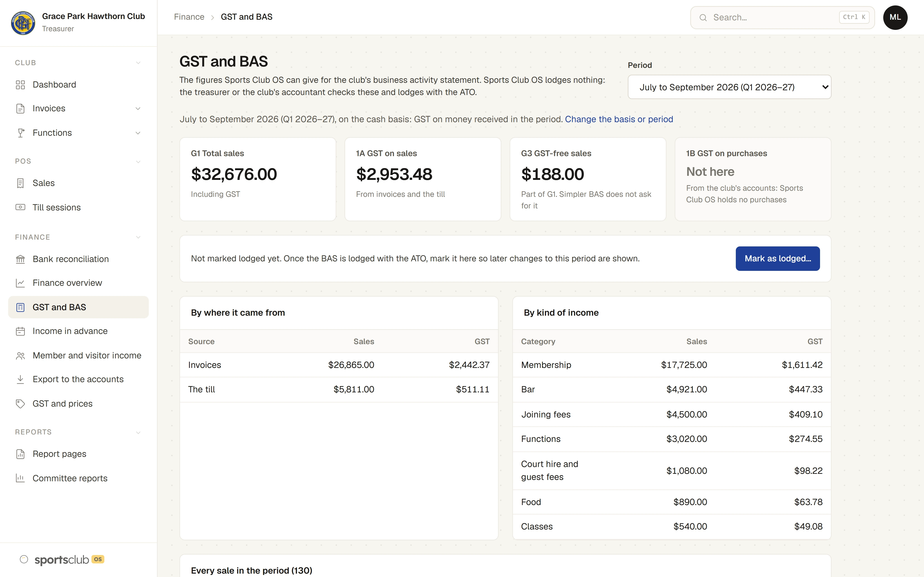Collapse the FINANCE section

pyautogui.click(x=138, y=237)
